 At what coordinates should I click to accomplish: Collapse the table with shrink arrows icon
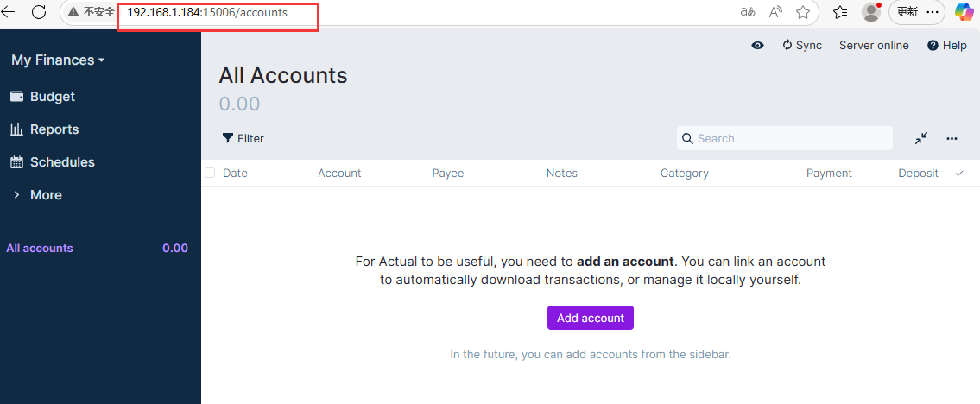(x=921, y=139)
